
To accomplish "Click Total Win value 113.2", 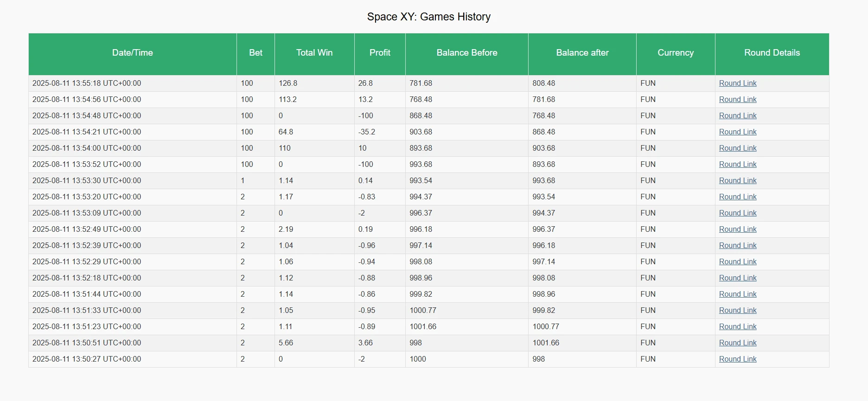I will (x=288, y=100).
